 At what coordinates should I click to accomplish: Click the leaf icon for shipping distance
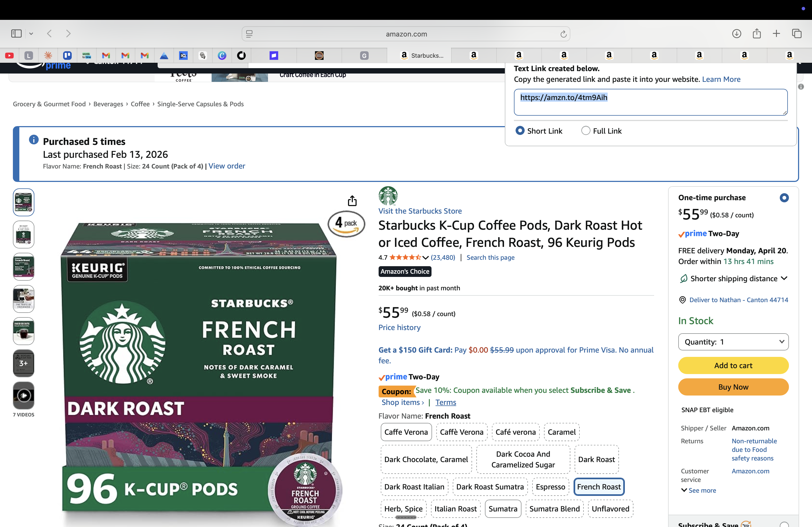tap(683, 279)
